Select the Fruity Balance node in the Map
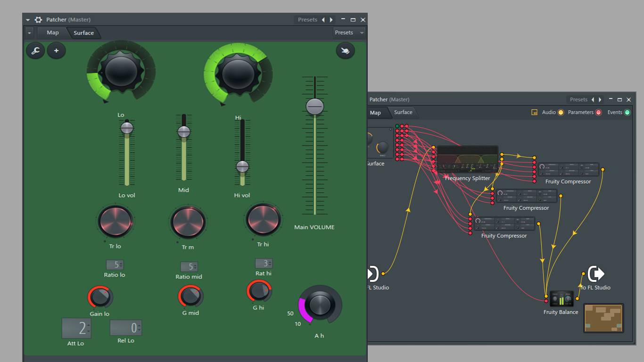Image resolution: width=644 pixels, height=362 pixels. pyautogui.click(x=561, y=299)
